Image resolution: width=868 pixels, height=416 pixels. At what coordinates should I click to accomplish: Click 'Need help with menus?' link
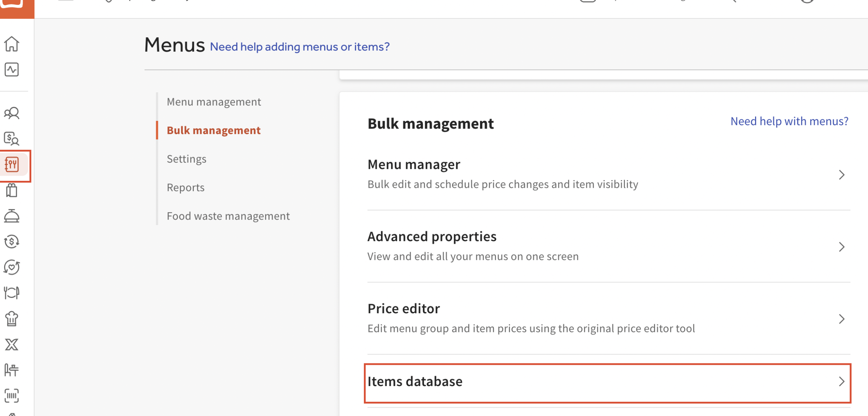click(789, 121)
